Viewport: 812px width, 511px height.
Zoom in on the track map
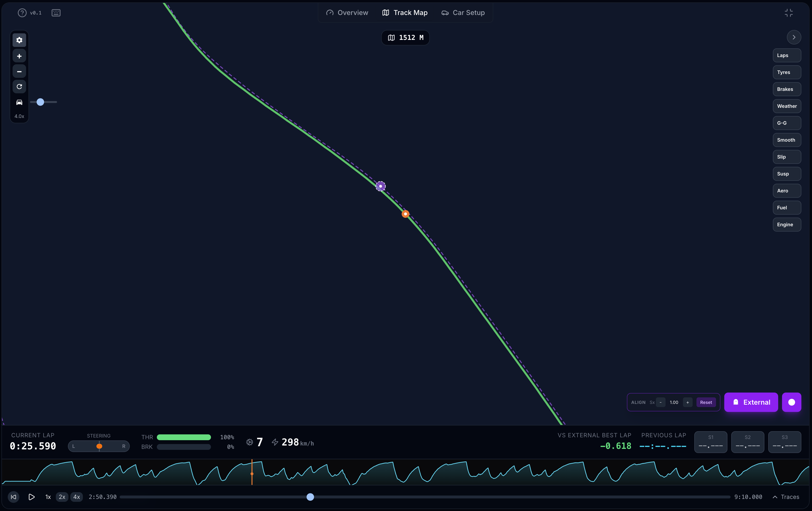coord(19,56)
